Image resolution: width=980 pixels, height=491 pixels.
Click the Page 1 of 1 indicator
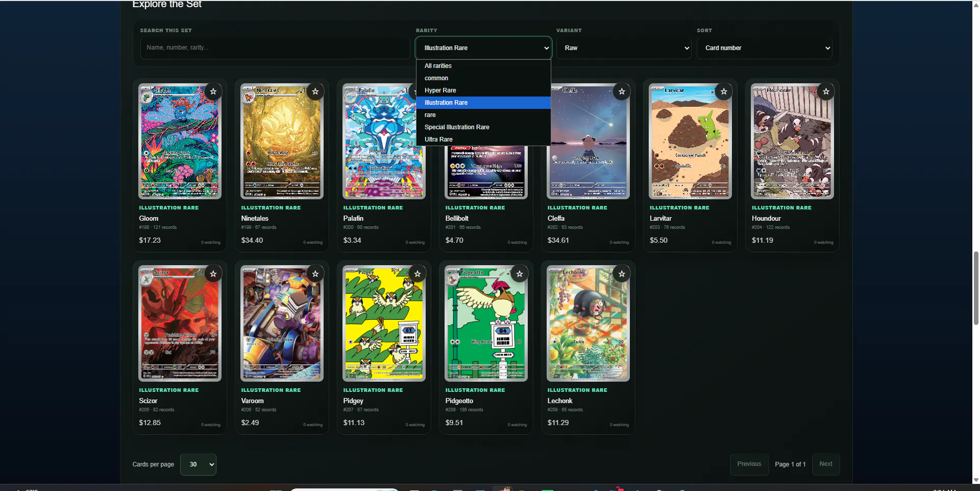click(x=790, y=464)
